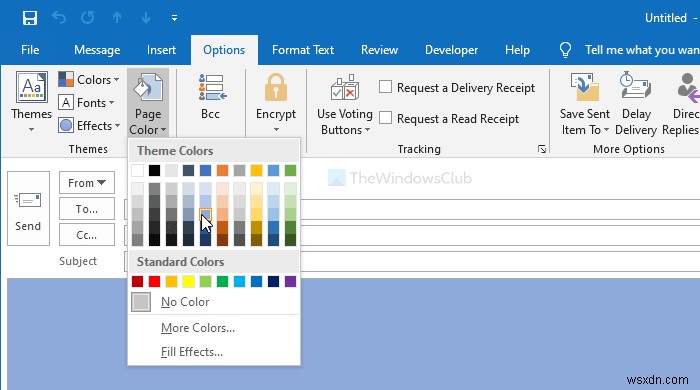Switch to the Format Text tab
The width and height of the screenshot is (700, 390).
point(303,50)
